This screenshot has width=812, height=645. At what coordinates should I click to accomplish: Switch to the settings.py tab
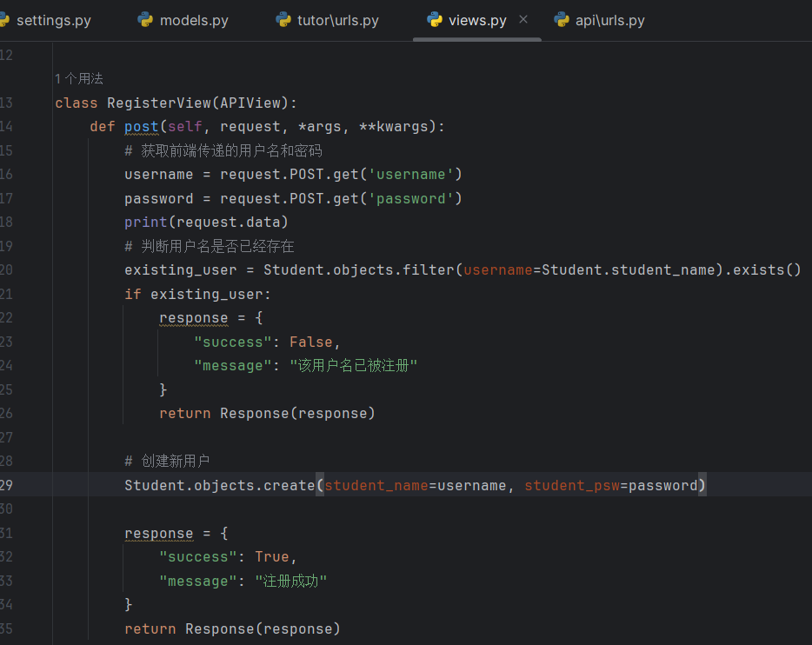(x=52, y=20)
